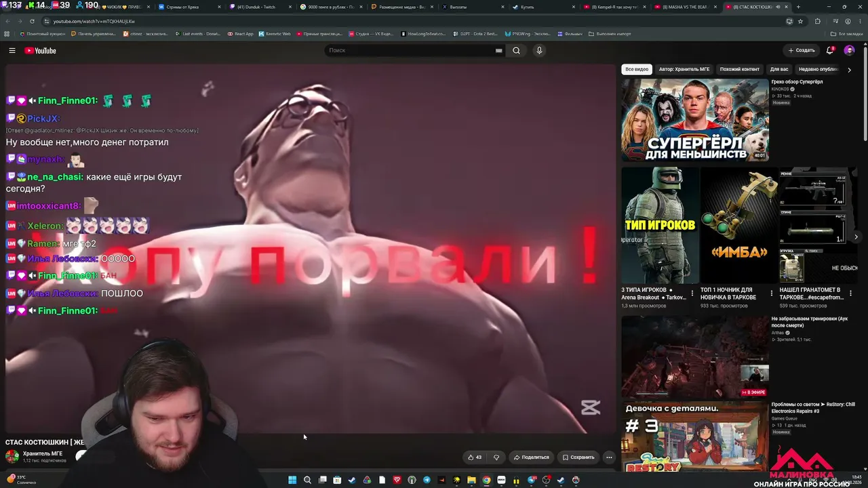Open more actions menu under video
The width and height of the screenshot is (868, 488).
pyautogui.click(x=609, y=457)
